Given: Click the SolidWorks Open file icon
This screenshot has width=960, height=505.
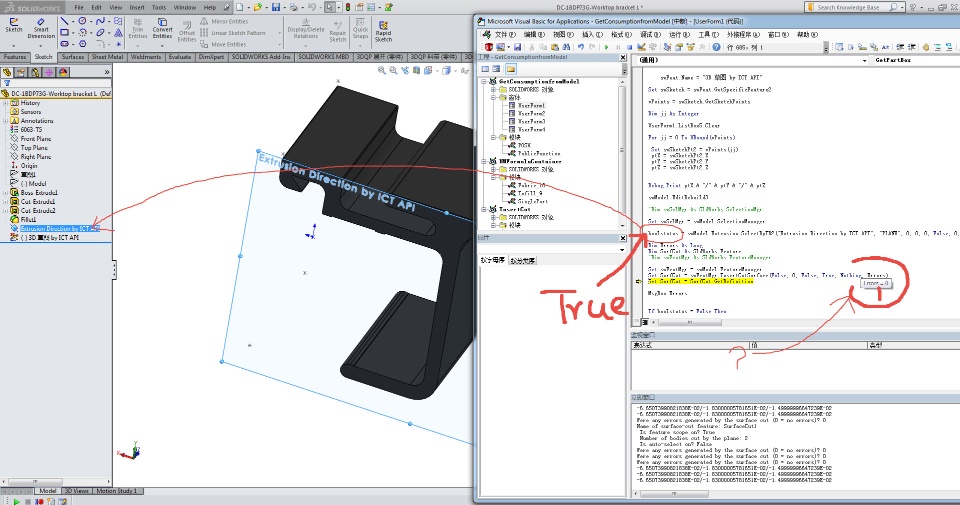Looking at the screenshot, I should point(258,7).
